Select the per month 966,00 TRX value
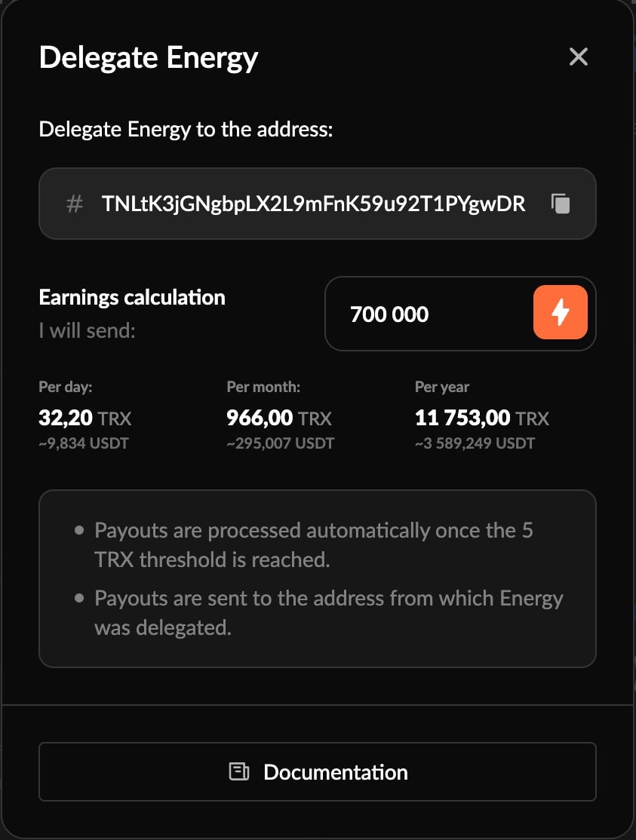 (278, 418)
